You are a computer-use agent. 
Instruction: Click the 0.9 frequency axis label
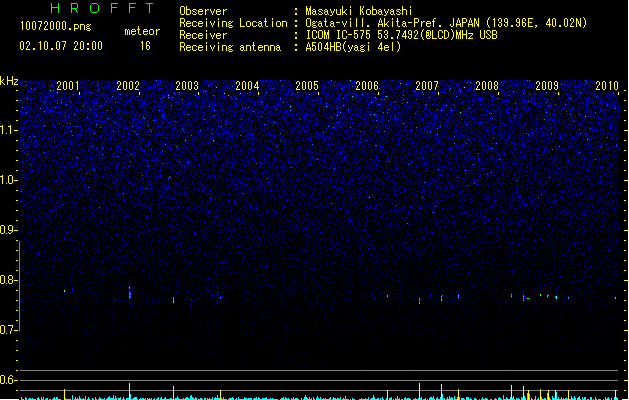[x=8, y=230]
